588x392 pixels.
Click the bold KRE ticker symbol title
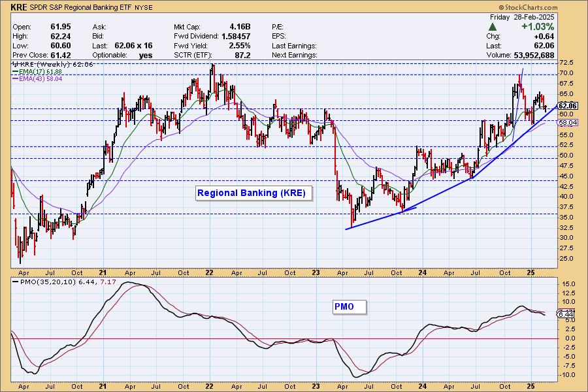(x=19, y=7)
